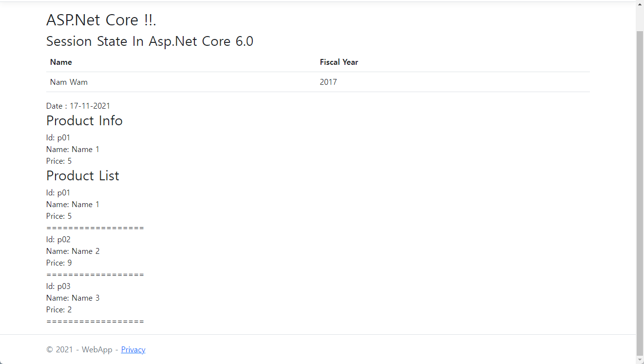Click the 'Product List' heading
Screen dimensions: 644x364
82,175
